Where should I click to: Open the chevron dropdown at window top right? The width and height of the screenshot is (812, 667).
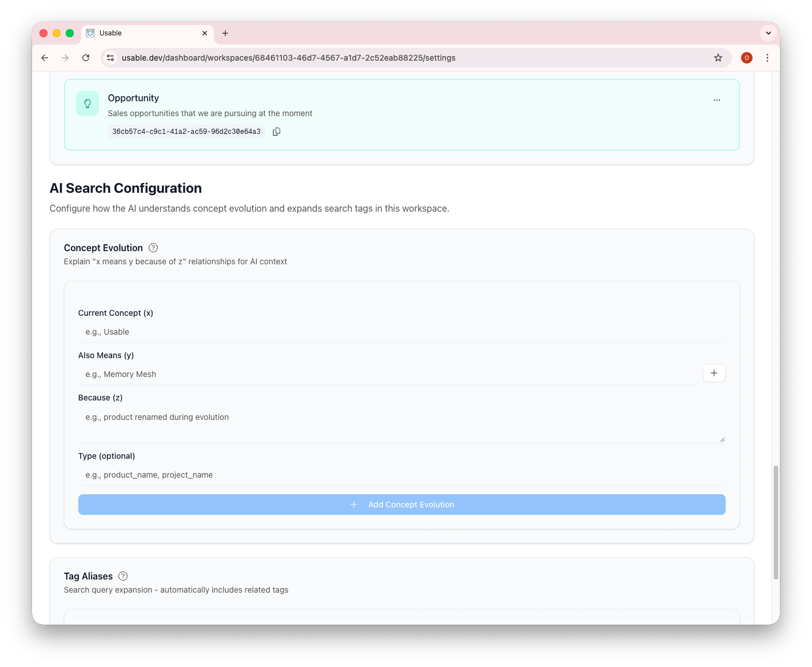click(768, 33)
